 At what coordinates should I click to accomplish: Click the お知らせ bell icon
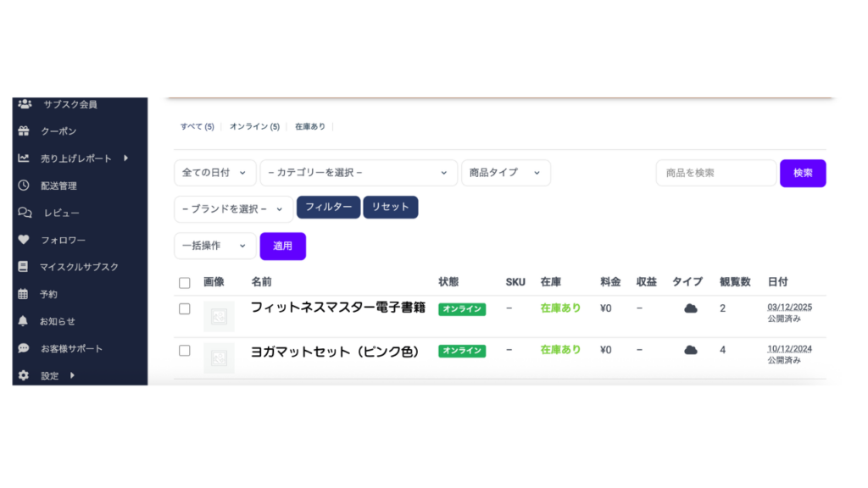click(x=23, y=321)
